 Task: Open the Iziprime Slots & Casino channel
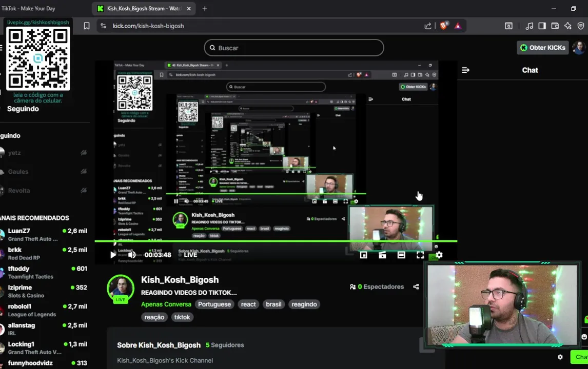point(44,291)
